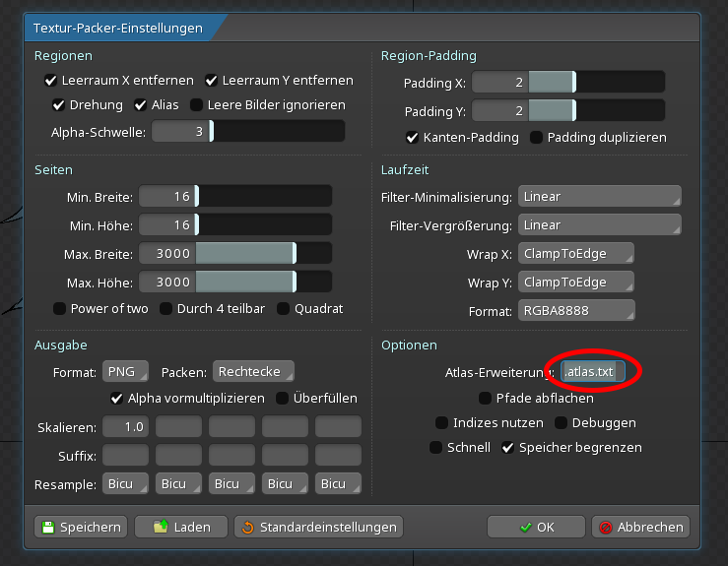Open the RGBA8888 format dropdown
The image size is (728, 566).
pyautogui.click(x=575, y=311)
